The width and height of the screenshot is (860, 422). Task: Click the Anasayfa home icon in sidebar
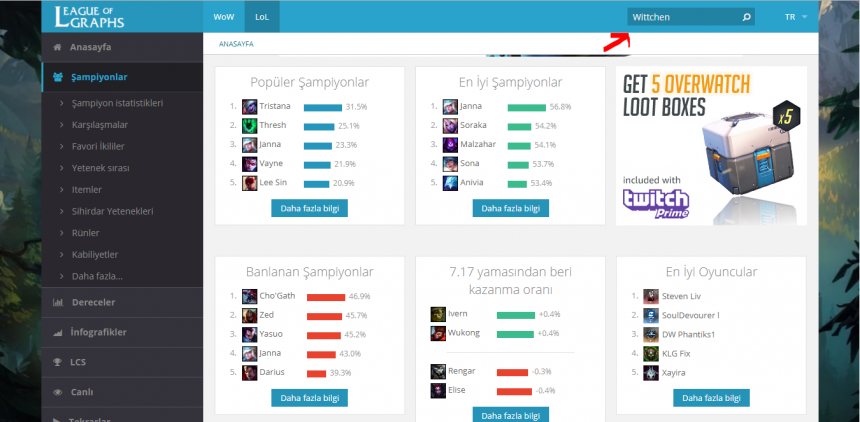pos(57,47)
